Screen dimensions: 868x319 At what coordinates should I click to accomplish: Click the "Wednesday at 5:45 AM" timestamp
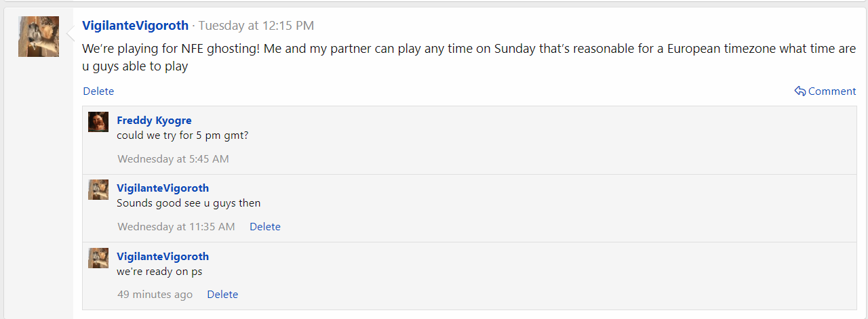173,159
